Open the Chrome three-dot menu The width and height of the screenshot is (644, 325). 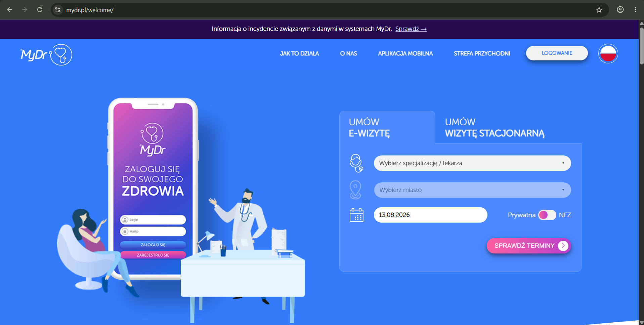[635, 10]
